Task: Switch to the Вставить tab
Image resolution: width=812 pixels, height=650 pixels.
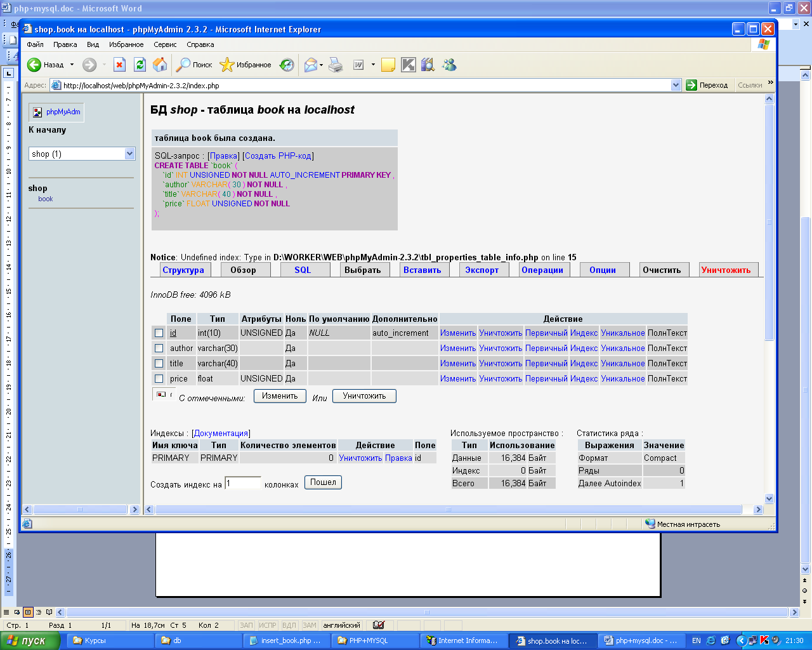Action: point(422,270)
